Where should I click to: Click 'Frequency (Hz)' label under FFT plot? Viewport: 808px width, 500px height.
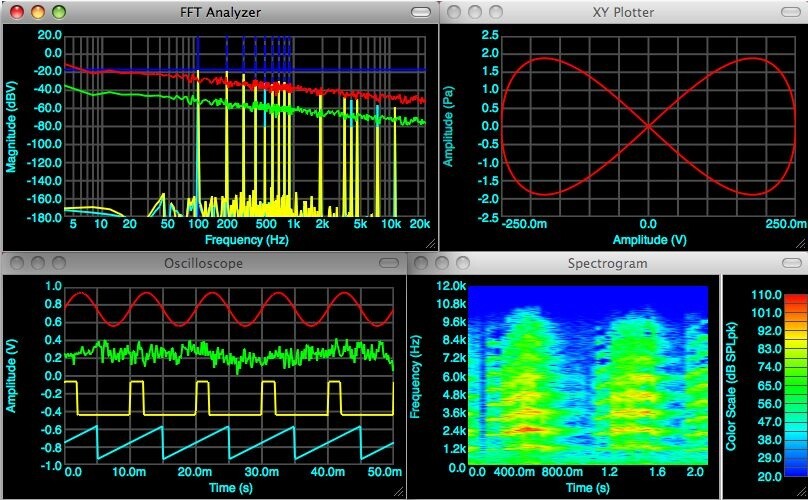tap(246, 240)
